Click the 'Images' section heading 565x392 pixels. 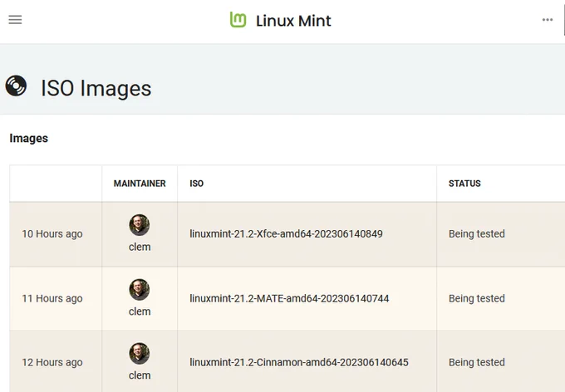point(29,139)
